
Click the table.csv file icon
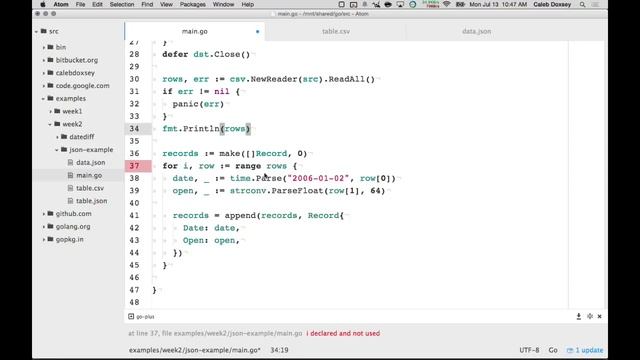tap(70, 188)
